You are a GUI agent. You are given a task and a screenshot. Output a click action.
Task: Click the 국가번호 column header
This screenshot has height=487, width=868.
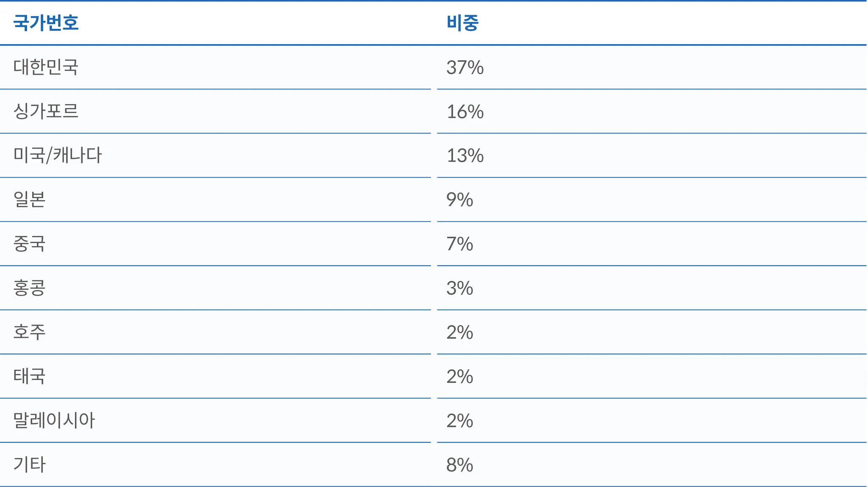tap(46, 23)
